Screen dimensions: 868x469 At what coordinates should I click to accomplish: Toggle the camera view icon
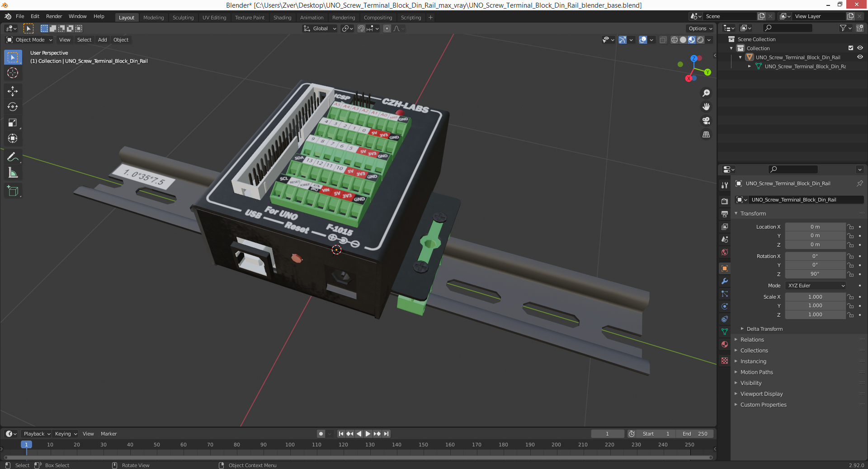[706, 121]
